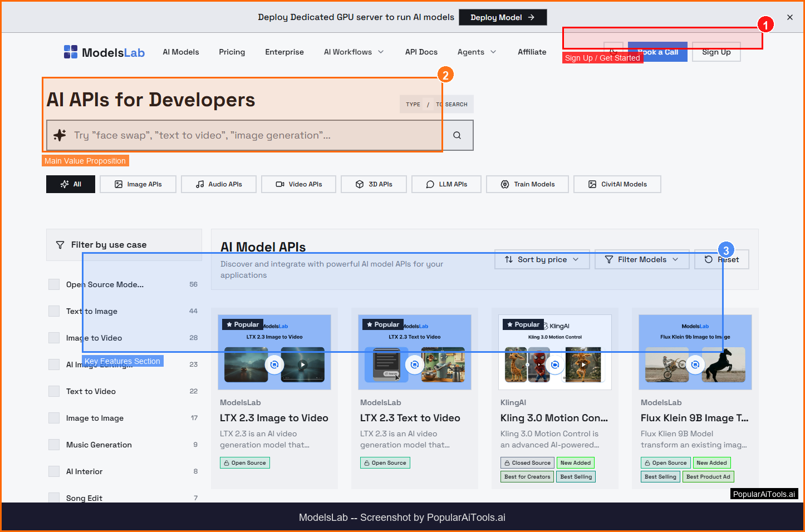Select the LLM APIs category

(446, 184)
